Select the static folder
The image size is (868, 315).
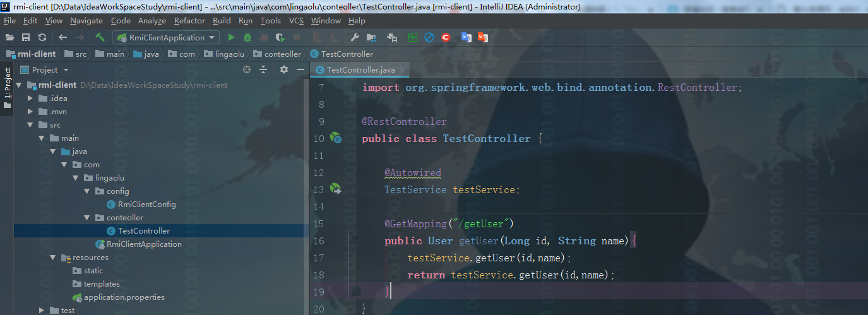tap(88, 271)
